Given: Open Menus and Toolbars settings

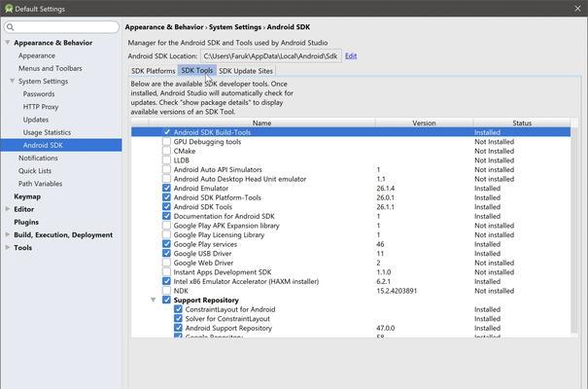Looking at the screenshot, I should coord(51,68).
